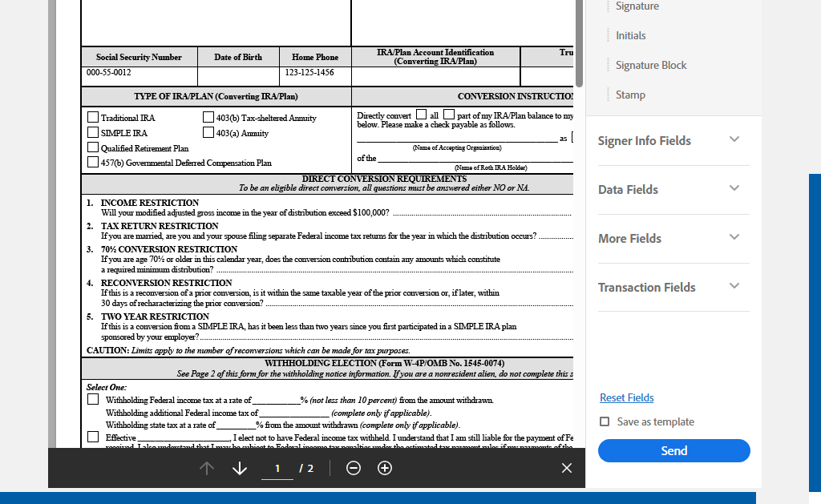821x504 pixels.
Task: Zoom in with the plus icon
Action: tap(385, 468)
